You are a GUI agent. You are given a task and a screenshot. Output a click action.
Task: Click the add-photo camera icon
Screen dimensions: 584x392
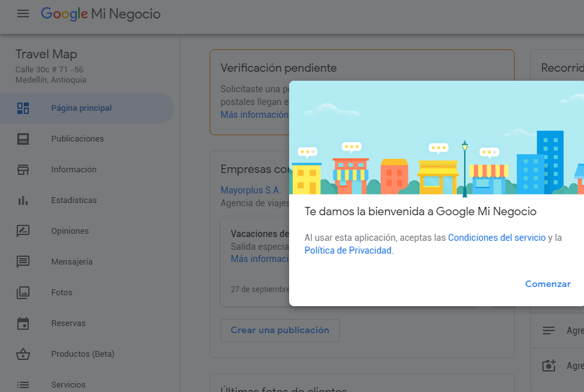[549, 366]
